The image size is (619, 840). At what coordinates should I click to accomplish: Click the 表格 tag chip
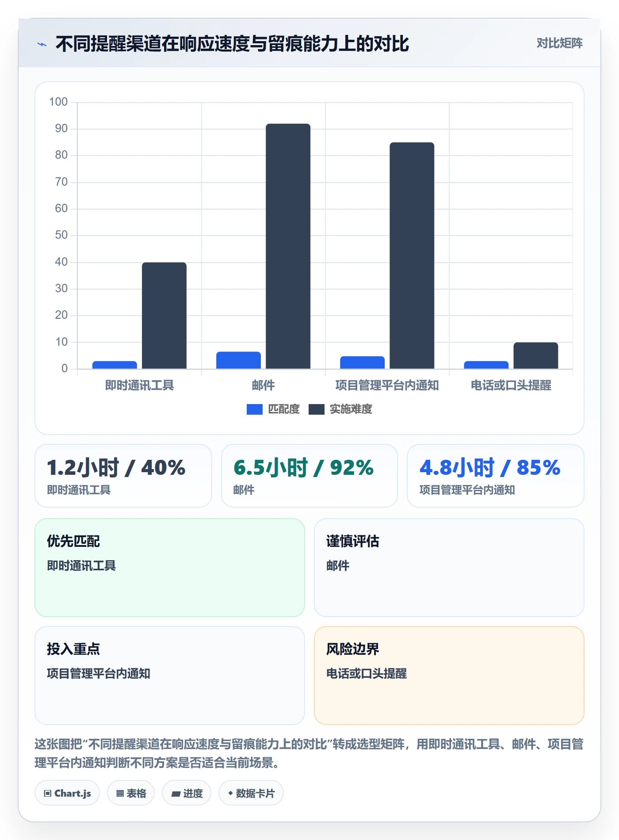coord(131,793)
